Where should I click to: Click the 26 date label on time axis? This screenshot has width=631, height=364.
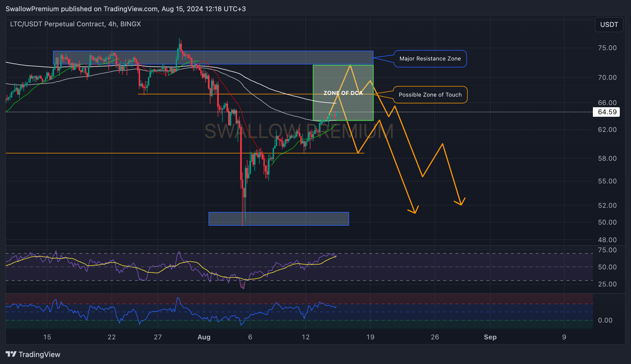(435, 337)
